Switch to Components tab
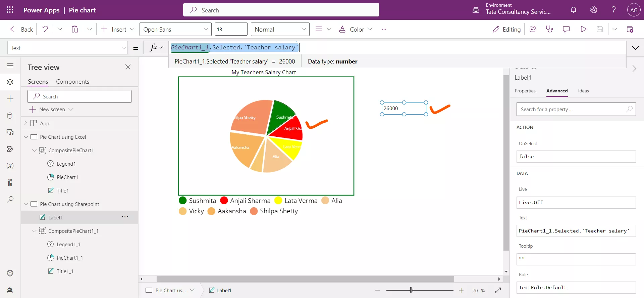This screenshot has height=298, width=644. (72, 82)
